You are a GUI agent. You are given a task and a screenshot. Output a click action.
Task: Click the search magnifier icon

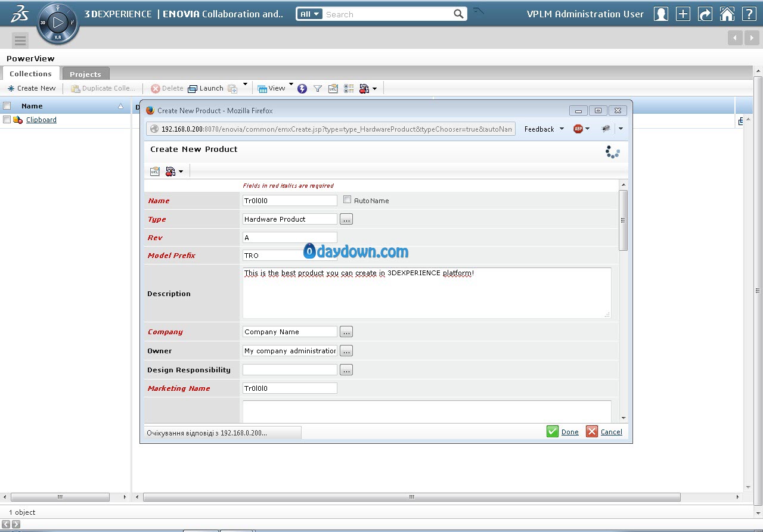point(458,14)
